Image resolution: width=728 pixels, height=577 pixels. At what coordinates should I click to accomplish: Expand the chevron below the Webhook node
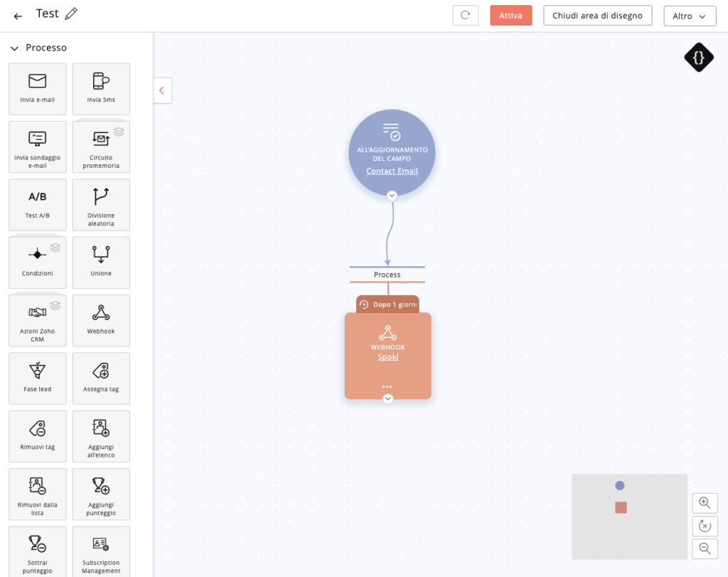(387, 399)
